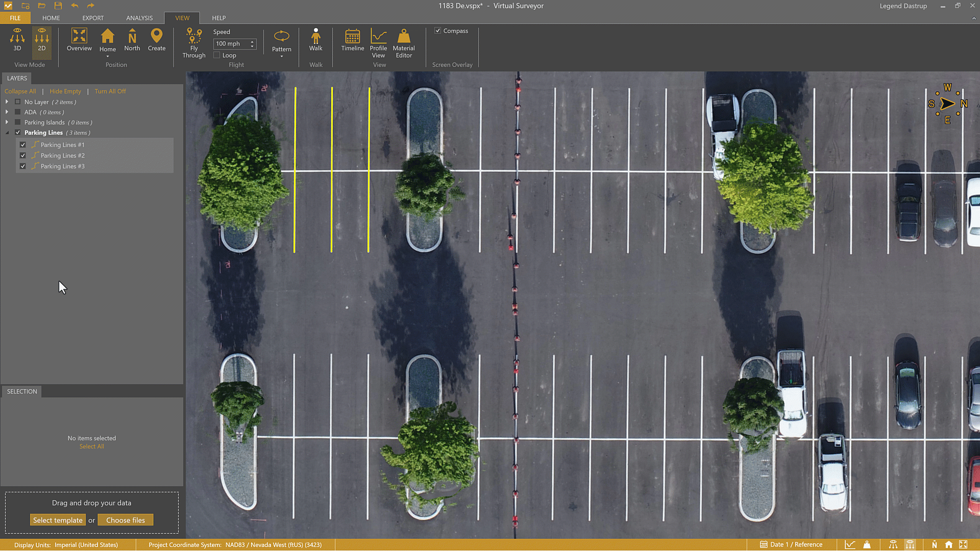The height and width of the screenshot is (551, 980).
Task: Expand the Parking Islands layer
Action: (x=7, y=122)
